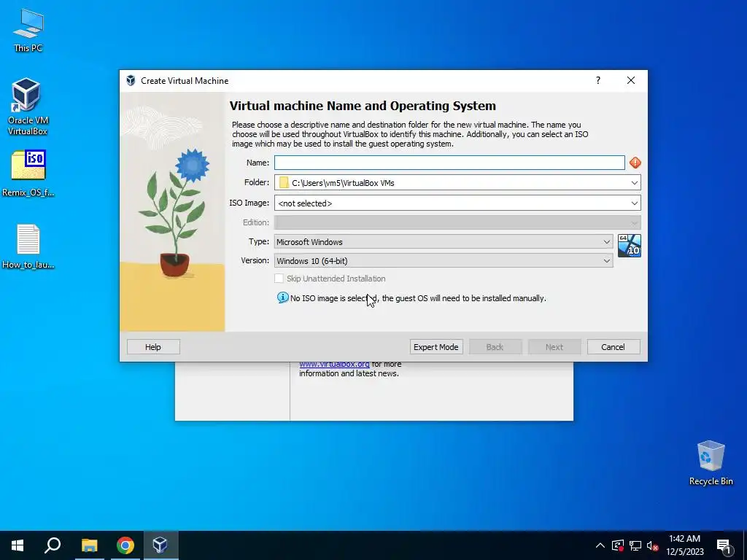Viewport: 747px width, 560px height.
Task: Click the Virtual machine Name and Operating System heading
Action: click(x=363, y=106)
